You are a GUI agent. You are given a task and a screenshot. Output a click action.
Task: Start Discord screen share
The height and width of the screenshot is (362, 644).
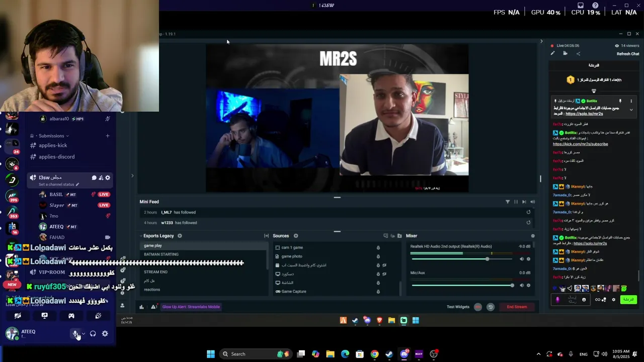pyautogui.click(x=44, y=316)
